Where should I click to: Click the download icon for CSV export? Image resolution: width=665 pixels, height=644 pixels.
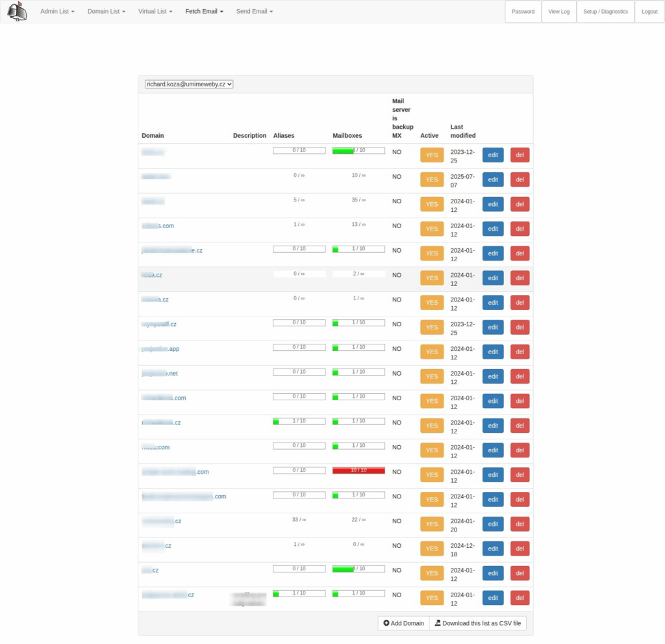click(x=438, y=623)
